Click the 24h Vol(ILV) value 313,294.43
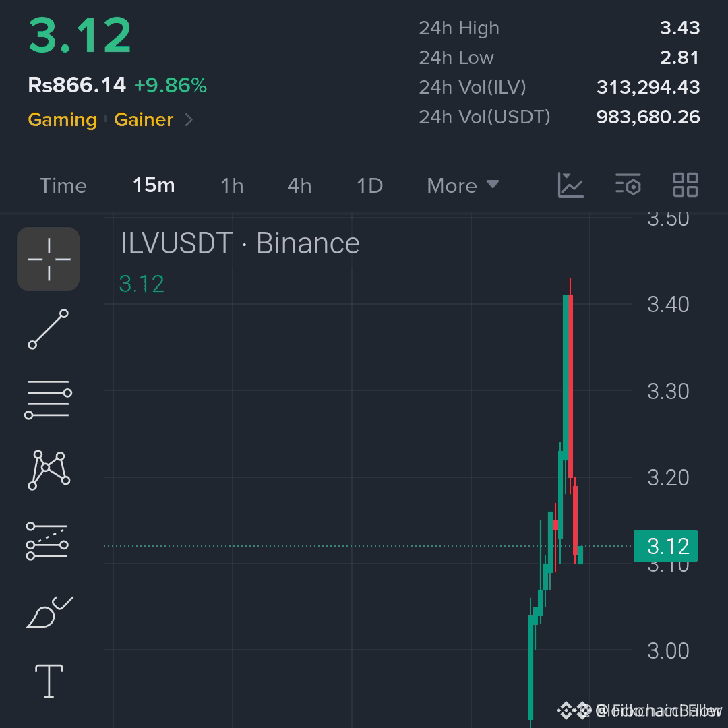The image size is (728, 728). pos(648,87)
